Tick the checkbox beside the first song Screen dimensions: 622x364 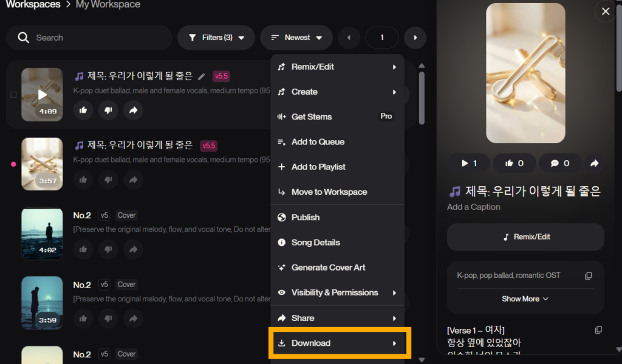tap(13, 95)
